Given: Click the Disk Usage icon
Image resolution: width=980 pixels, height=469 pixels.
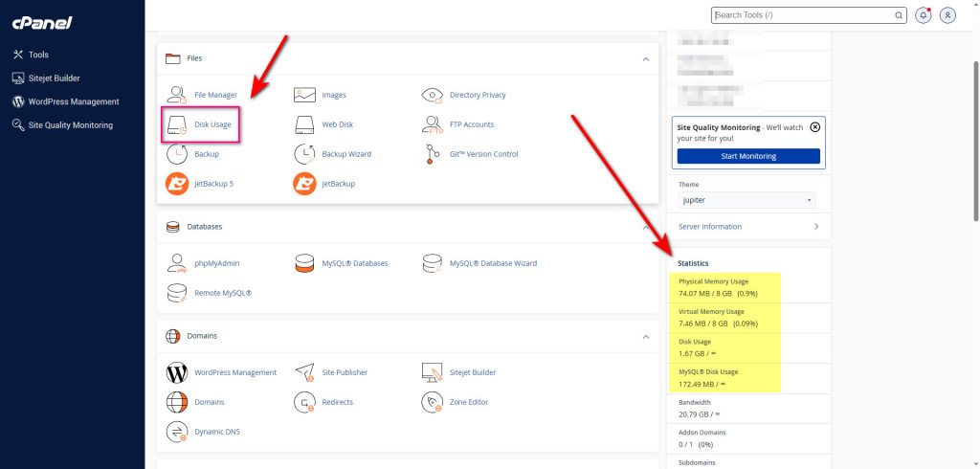Looking at the screenshot, I should tap(177, 124).
